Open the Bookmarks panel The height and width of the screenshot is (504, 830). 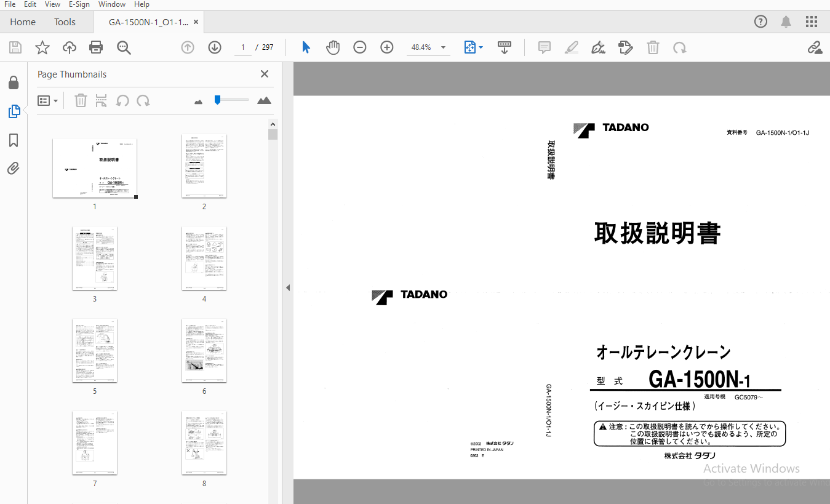[x=14, y=140]
